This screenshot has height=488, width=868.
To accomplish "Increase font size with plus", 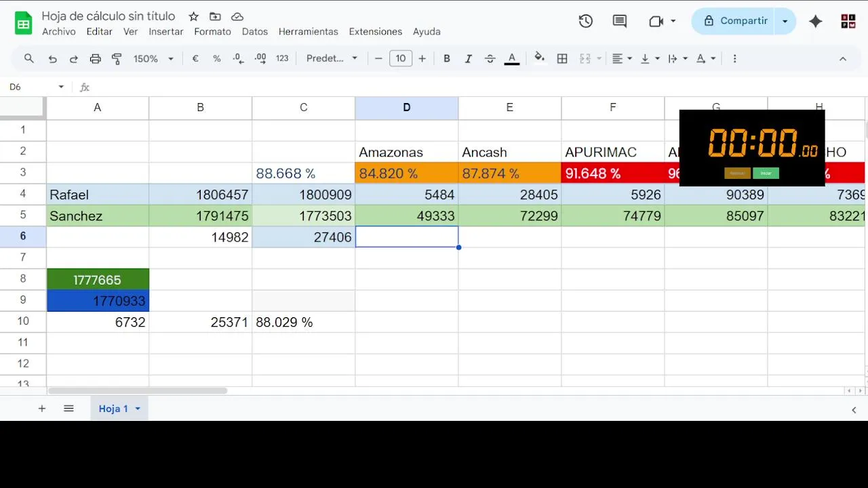I will click(x=422, y=58).
